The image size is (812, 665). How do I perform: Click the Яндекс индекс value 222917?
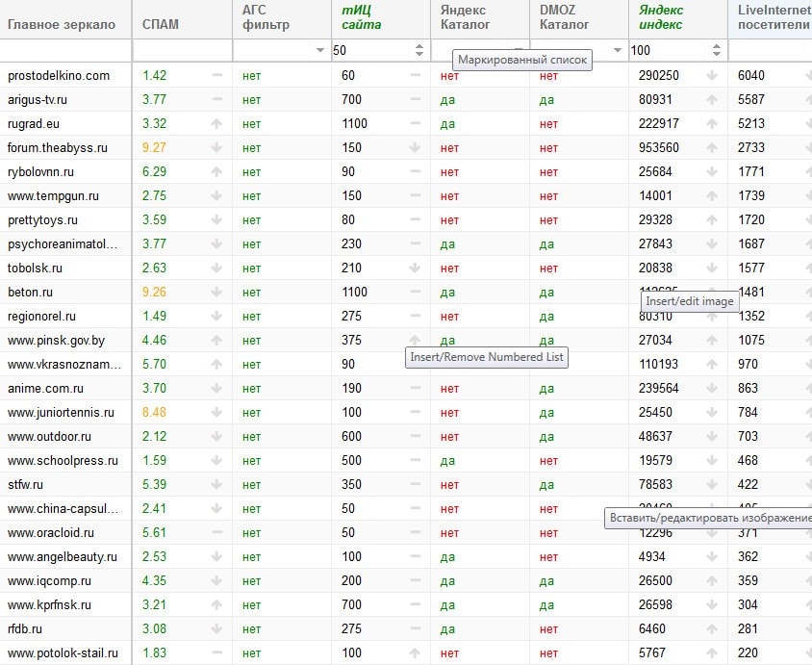[x=659, y=124]
